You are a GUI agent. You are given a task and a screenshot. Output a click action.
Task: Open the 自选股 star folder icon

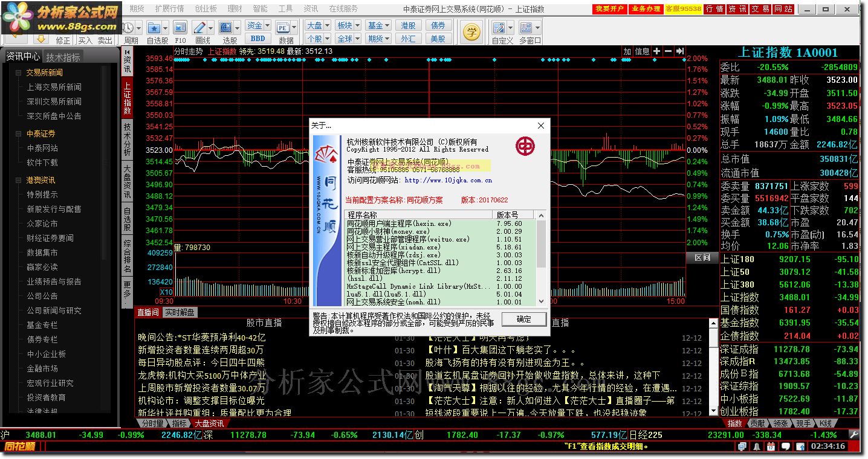(154, 28)
